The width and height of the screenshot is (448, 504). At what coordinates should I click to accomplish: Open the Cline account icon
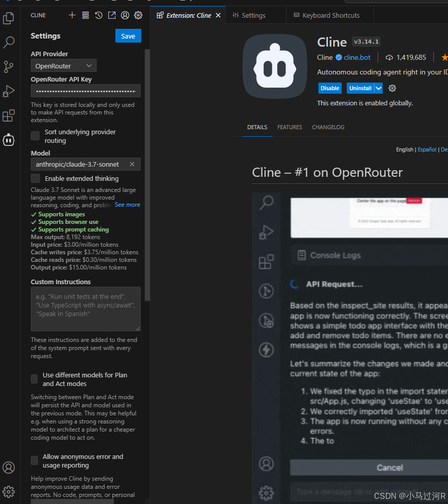[x=125, y=15]
